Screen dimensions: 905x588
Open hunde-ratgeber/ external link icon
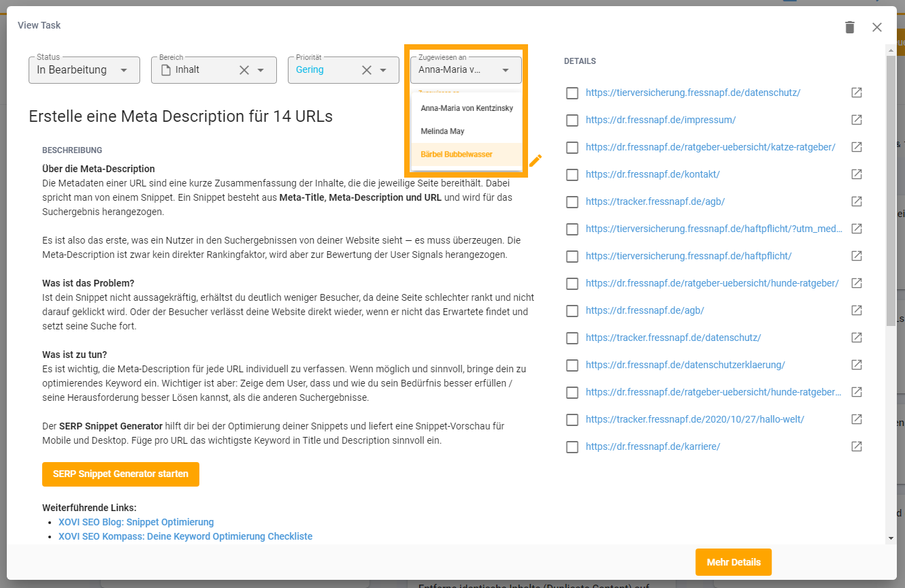tap(857, 283)
